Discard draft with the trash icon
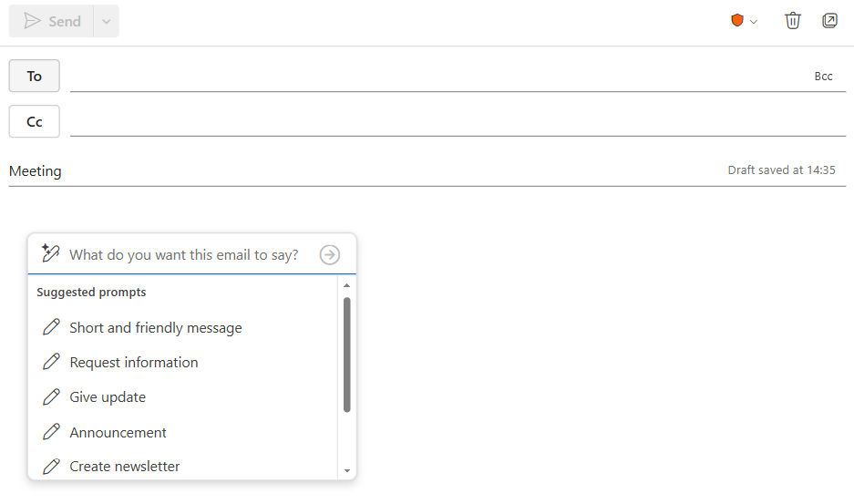This screenshot has width=854, height=504. [793, 21]
